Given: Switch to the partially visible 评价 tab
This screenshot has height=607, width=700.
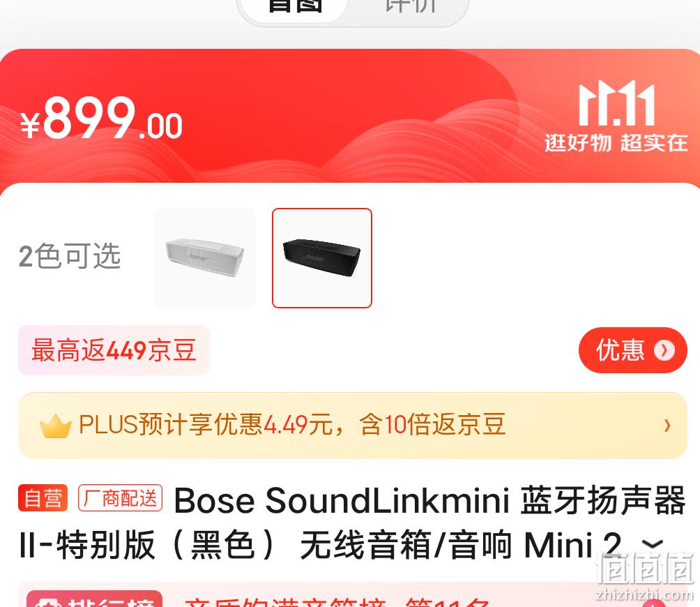Looking at the screenshot, I should tap(410, 6).
